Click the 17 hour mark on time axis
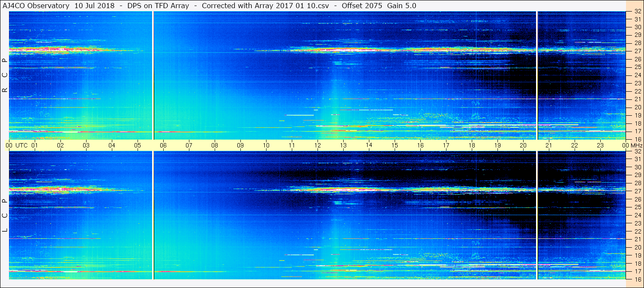644x288 pixels. (x=446, y=145)
